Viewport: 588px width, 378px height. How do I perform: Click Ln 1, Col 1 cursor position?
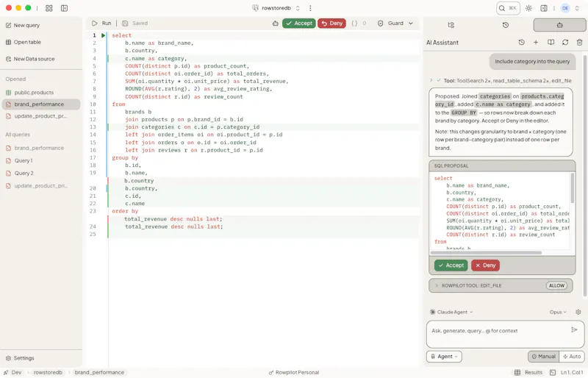pyautogui.click(x=572, y=372)
